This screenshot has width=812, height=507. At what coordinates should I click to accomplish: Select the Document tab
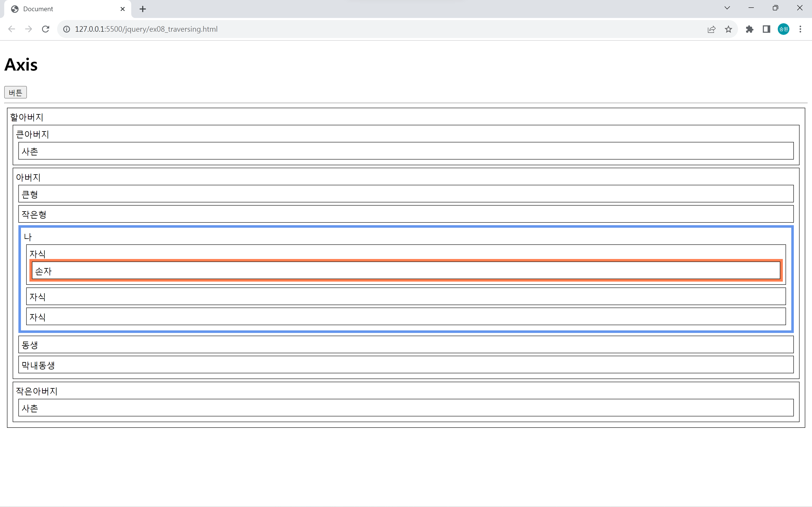pos(64,9)
